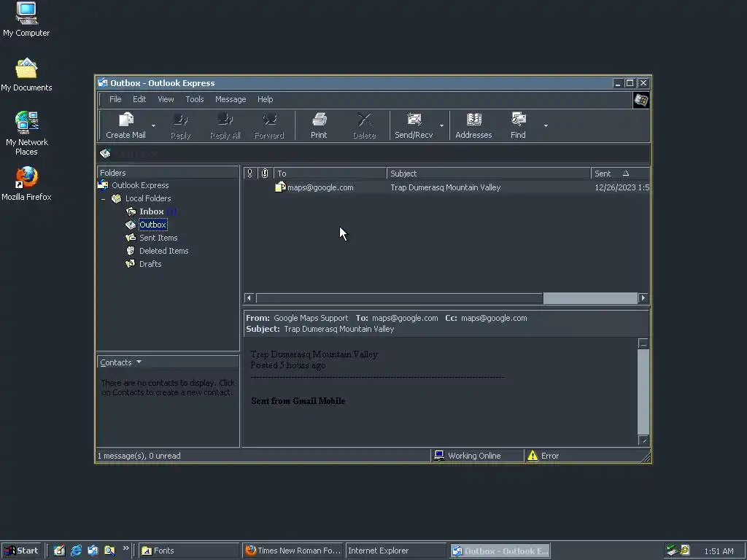
Task: Open the Edit menu
Action: coord(139,99)
